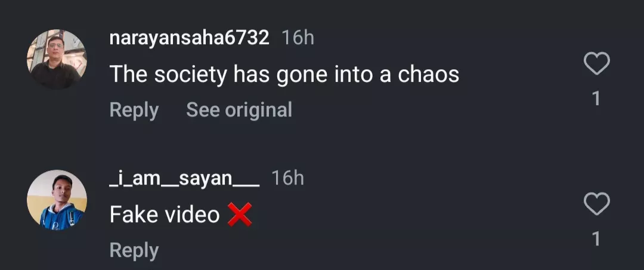This screenshot has height=270, width=644.
Task: Like the comment by narayansaha6732
Action: tap(596, 64)
